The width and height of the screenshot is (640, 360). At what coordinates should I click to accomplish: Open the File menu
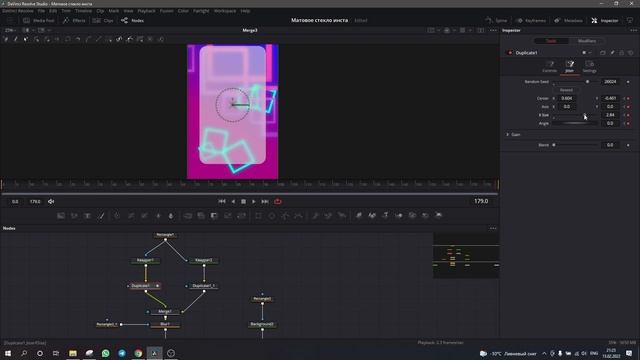[x=41, y=11]
